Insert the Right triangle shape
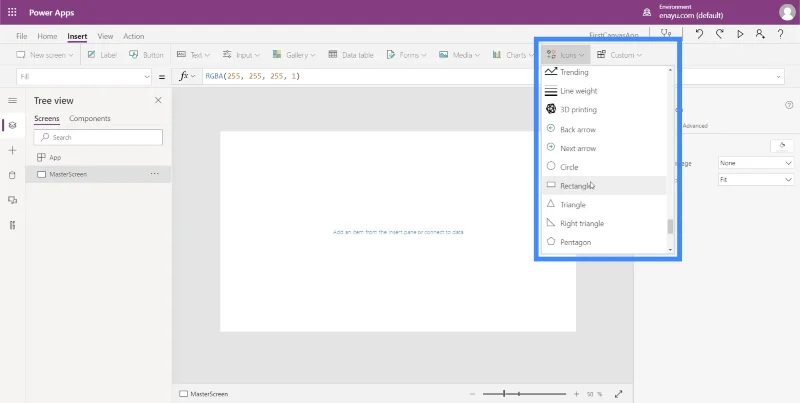 [605, 223]
